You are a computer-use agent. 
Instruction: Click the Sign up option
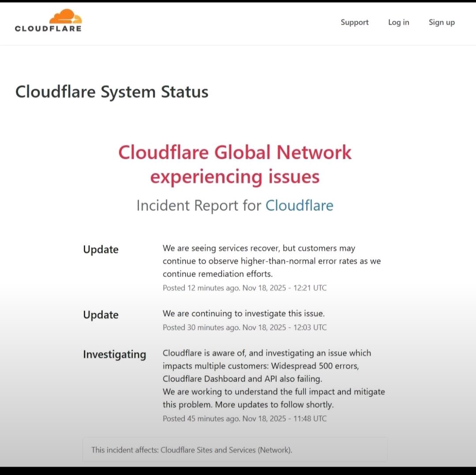click(x=441, y=22)
